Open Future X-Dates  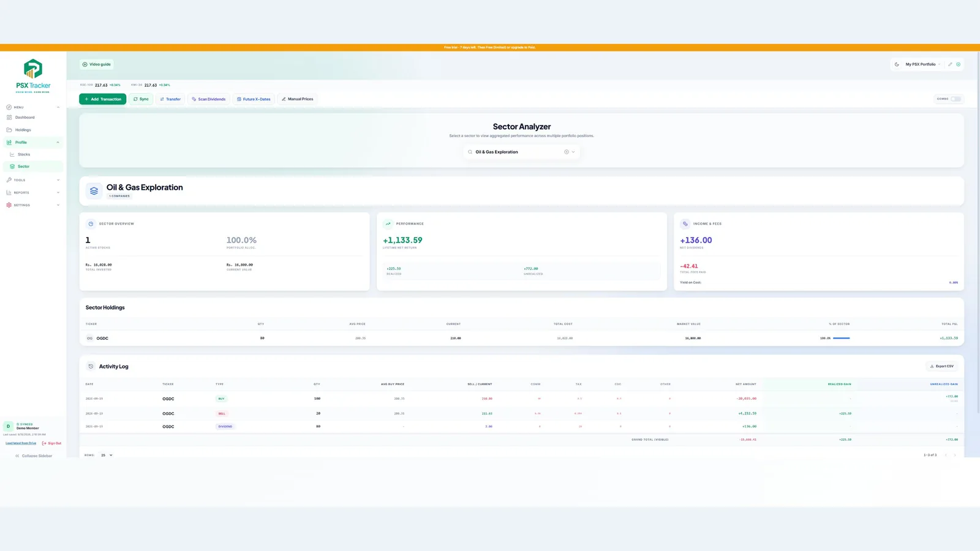254,99
